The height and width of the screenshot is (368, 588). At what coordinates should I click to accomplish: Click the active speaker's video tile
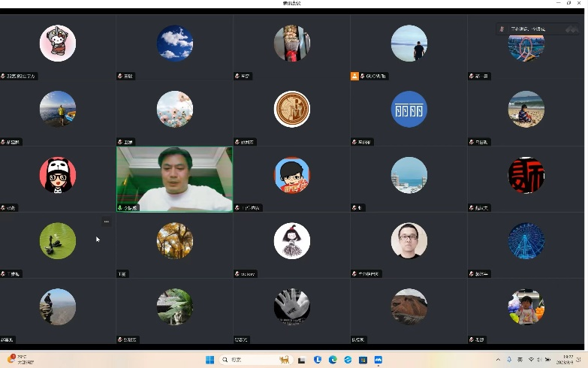175,179
